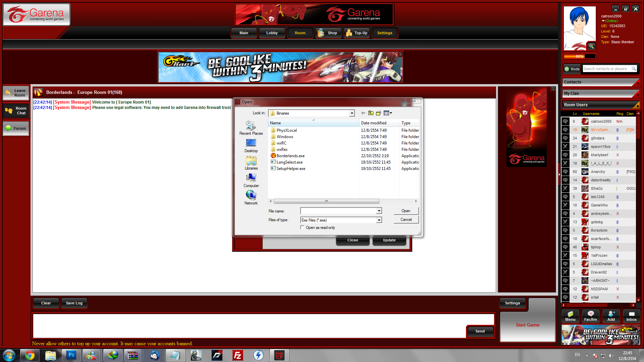Click the FileZilla icon in the taskbar
The height and width of the screenshot is (362, 644).
coord(237,355)
